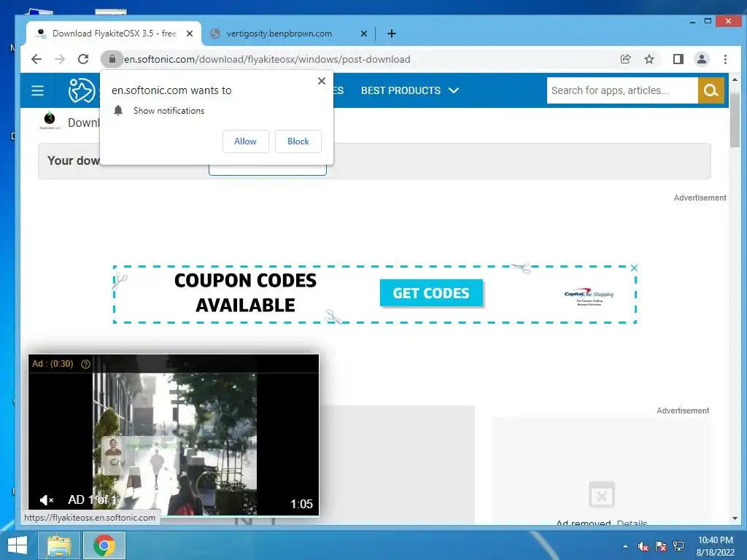This screenshot has height=560, width=747.
Task: Click the browser forward arrow
Action: click(x=60, y=59)
